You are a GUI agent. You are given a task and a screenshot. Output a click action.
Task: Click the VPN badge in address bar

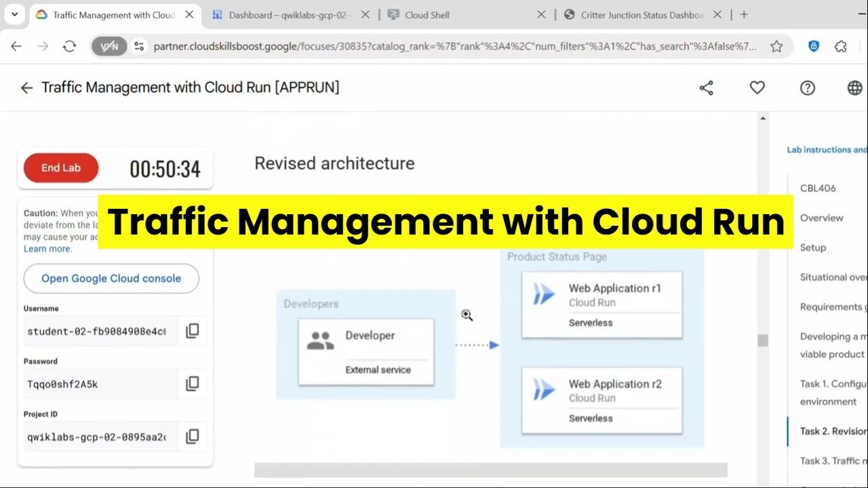109,46
